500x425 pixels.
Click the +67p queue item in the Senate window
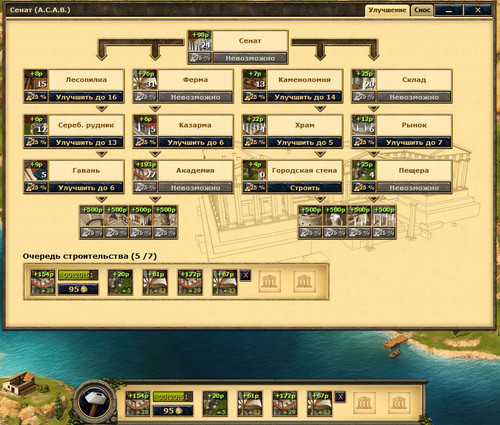coord(225,282)
